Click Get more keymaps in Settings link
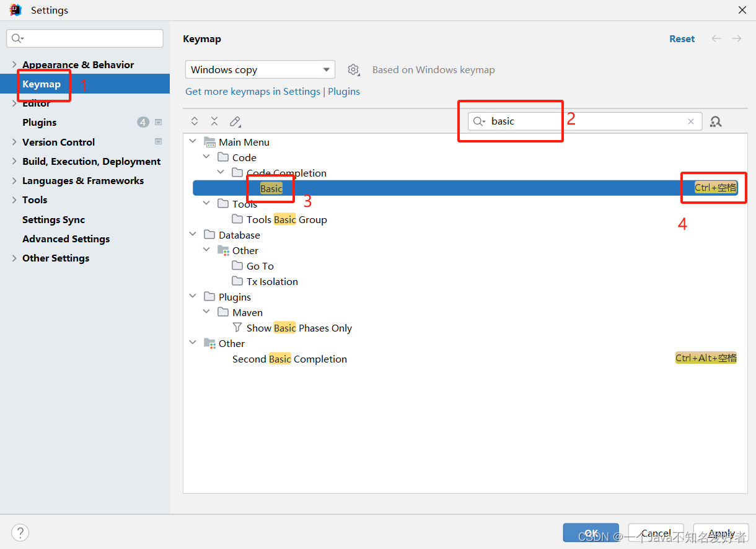The height and width of the screenshot is (549, 756). 253,91
